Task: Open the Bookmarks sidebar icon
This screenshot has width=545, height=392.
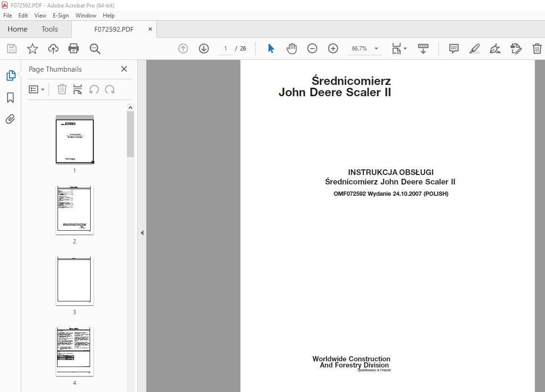Action: pyautogui.click(x=10, y=98)
